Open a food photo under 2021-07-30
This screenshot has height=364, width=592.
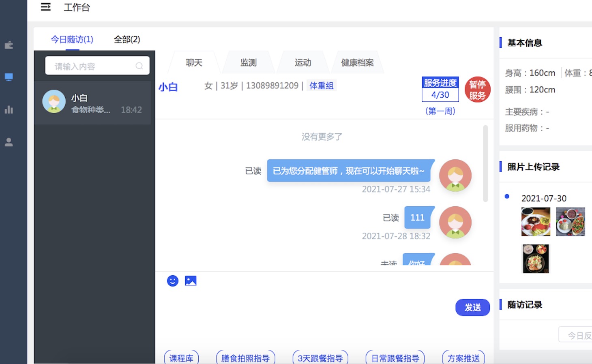(535, 221)
